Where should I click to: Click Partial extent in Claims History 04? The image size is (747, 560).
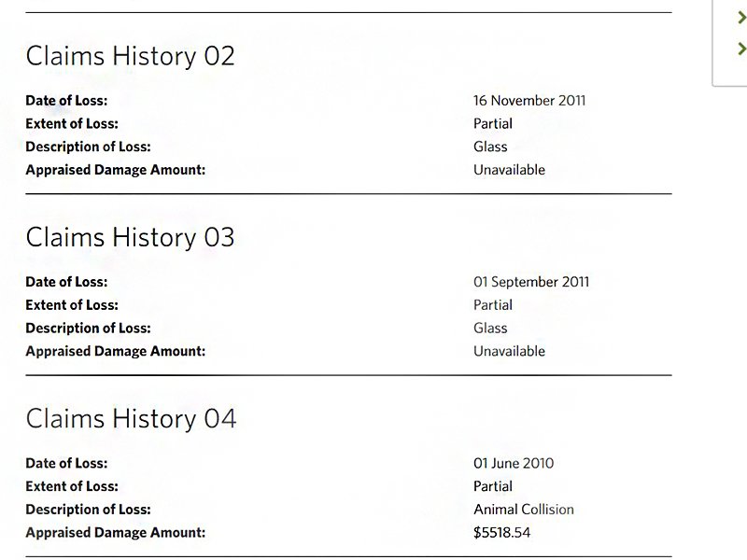click(493, 486)
